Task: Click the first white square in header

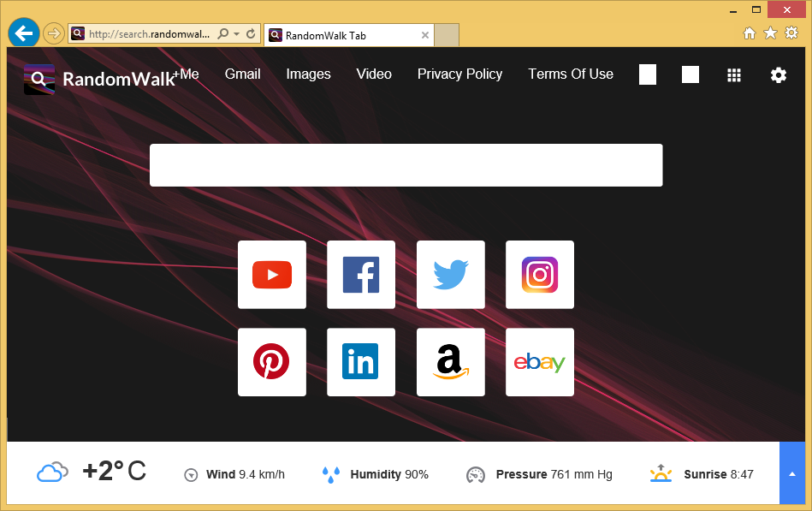Action: point(648,74)
